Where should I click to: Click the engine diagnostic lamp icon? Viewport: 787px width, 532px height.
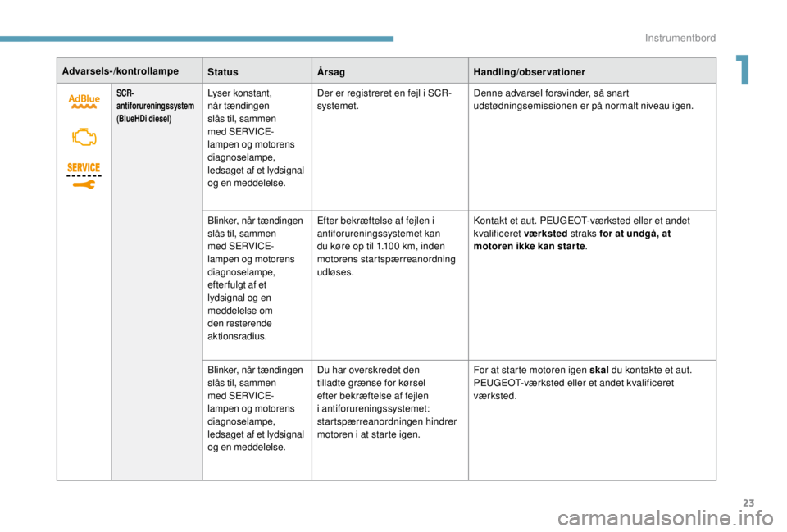pyautogui.click(x=84, y=137)
